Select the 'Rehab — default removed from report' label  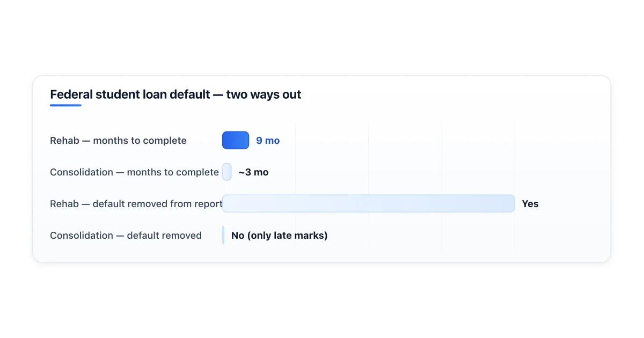pyautogui.click(x=136, y=204)
